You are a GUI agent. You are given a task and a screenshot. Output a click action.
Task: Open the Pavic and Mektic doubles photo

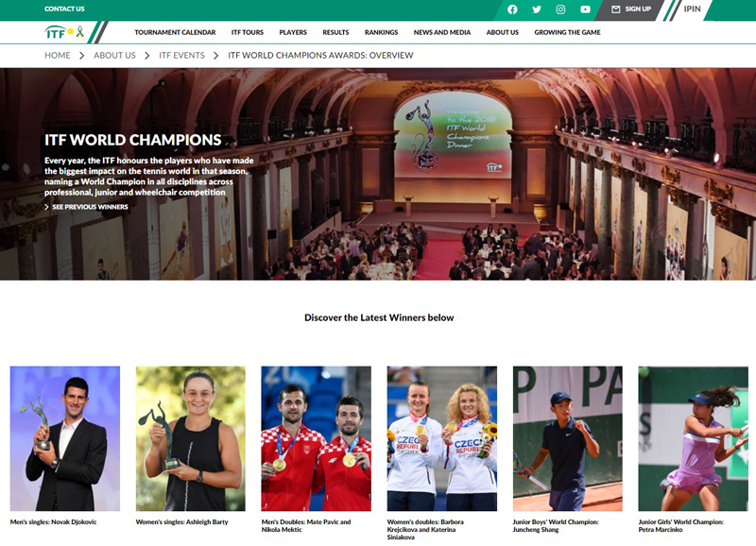(x=317, y=438)
